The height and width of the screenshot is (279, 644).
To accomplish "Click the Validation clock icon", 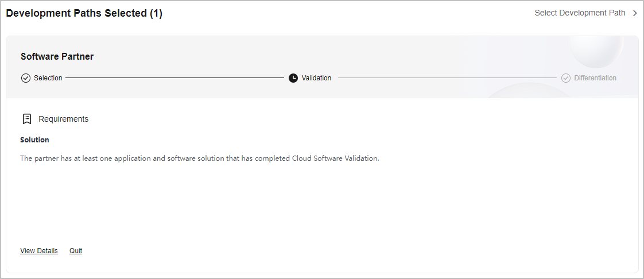I will 293,78.
